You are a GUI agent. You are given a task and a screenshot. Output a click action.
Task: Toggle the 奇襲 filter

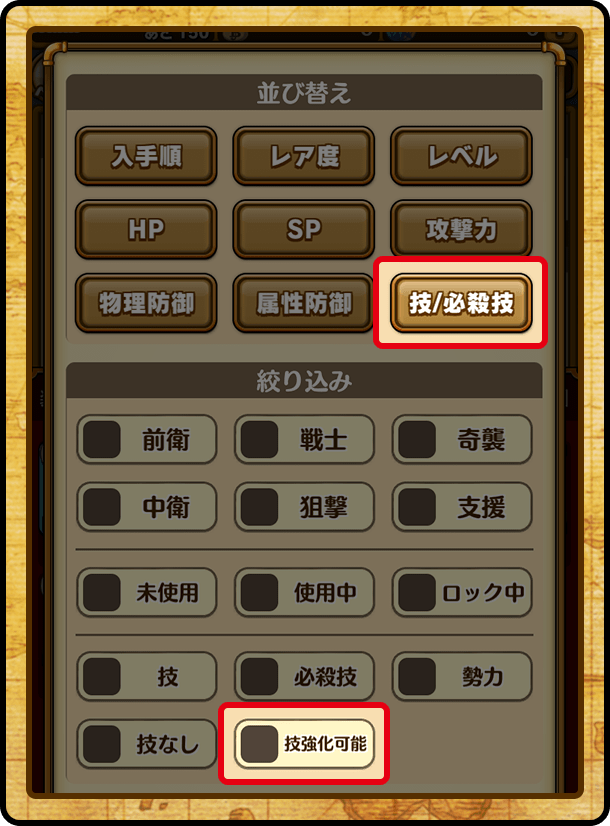point(461,439)
